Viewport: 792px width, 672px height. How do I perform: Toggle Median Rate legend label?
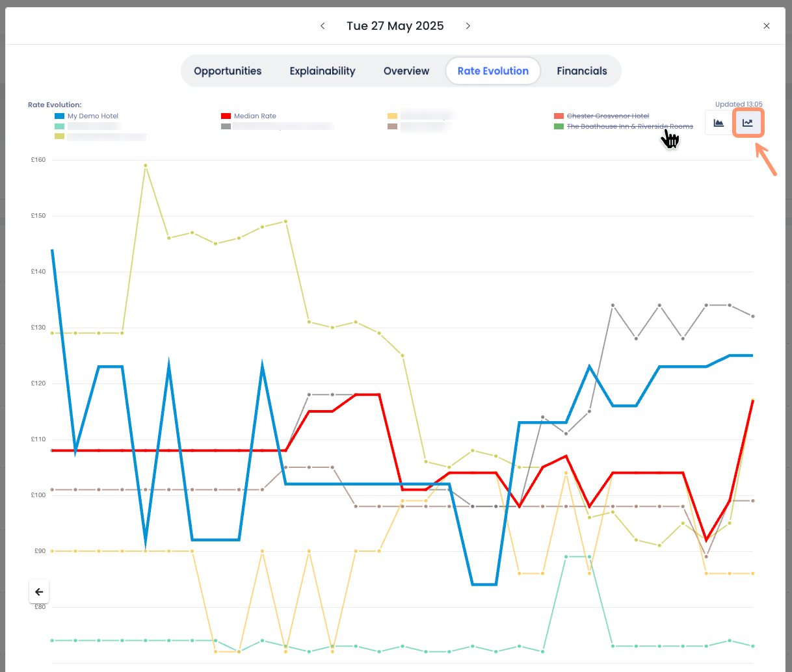(255, 116)
